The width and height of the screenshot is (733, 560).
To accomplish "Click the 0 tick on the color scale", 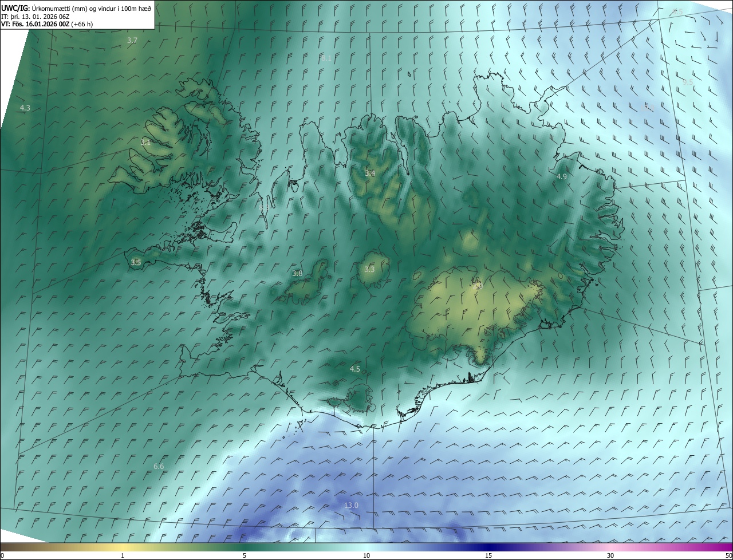I will tap(2, 555).
